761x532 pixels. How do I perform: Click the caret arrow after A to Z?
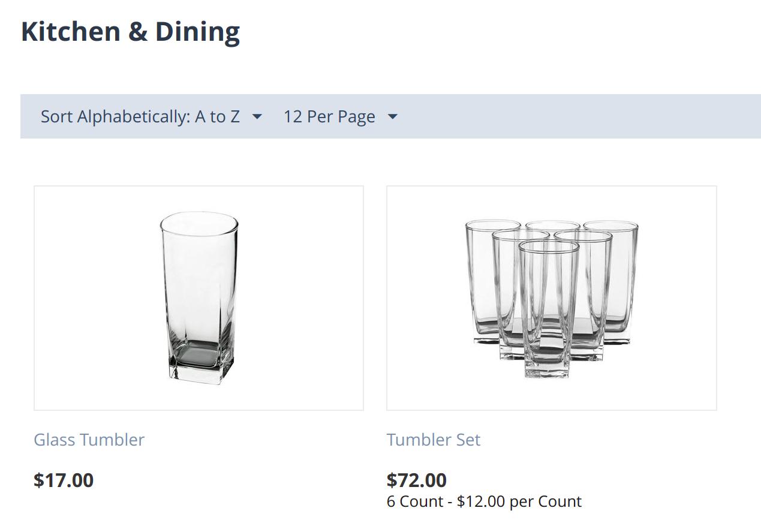(257, 116)
